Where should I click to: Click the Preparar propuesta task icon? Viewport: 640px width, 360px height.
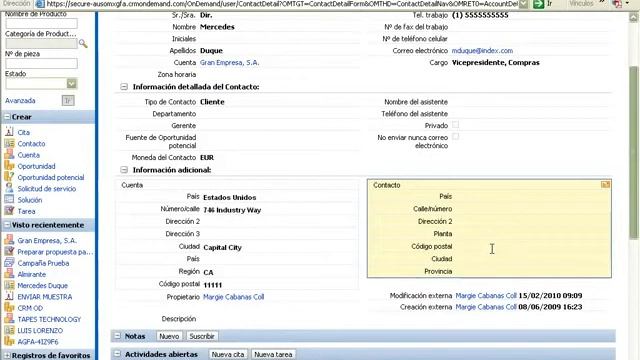coord(9,251)
